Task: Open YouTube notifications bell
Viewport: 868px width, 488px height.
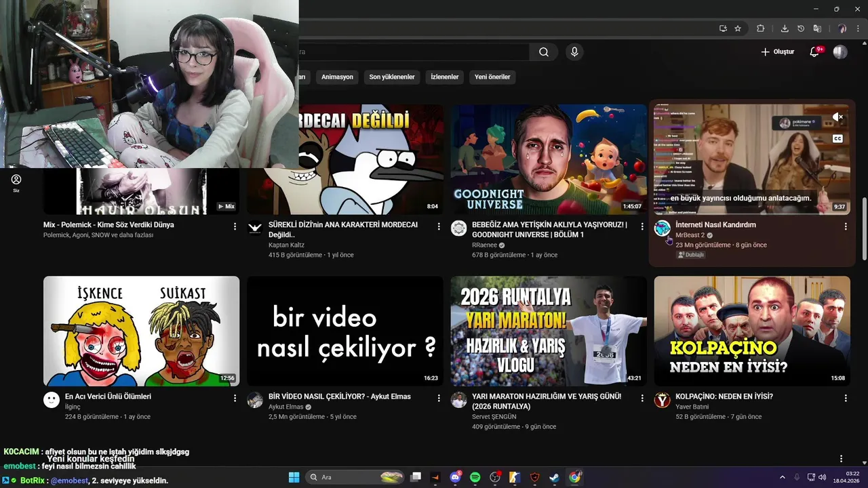Action: (814, 52)
